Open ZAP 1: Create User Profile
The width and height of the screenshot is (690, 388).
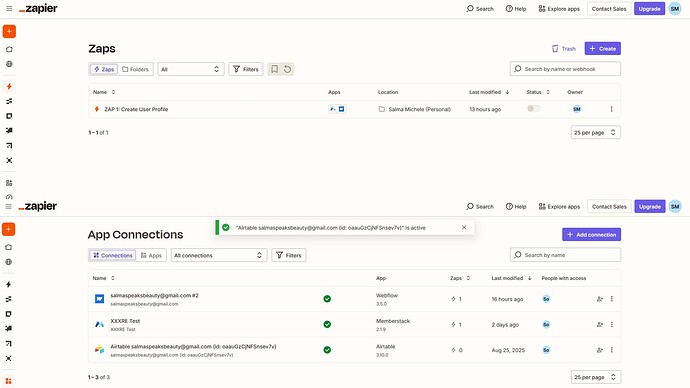(136, 109)
